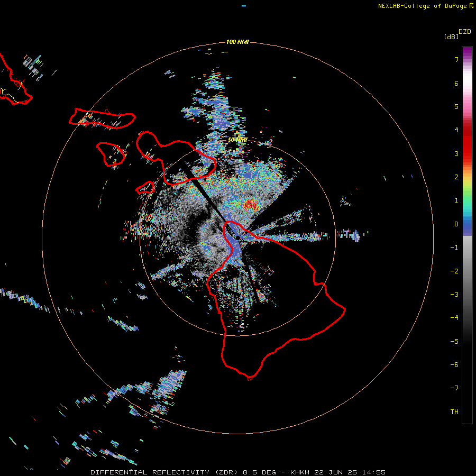Click the -5 dB tick label on the scale
The height and width of the screenshot is (476, 476).
coord(454,342)
